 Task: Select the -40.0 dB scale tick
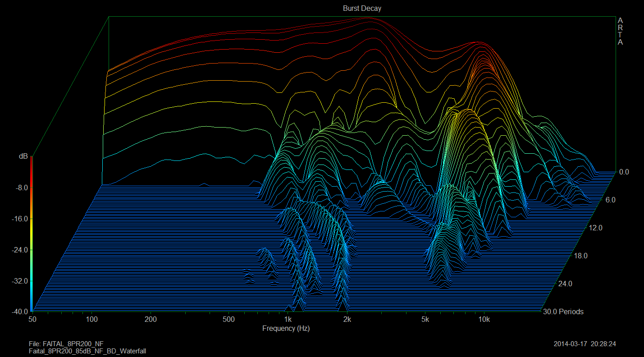(21, 312)
